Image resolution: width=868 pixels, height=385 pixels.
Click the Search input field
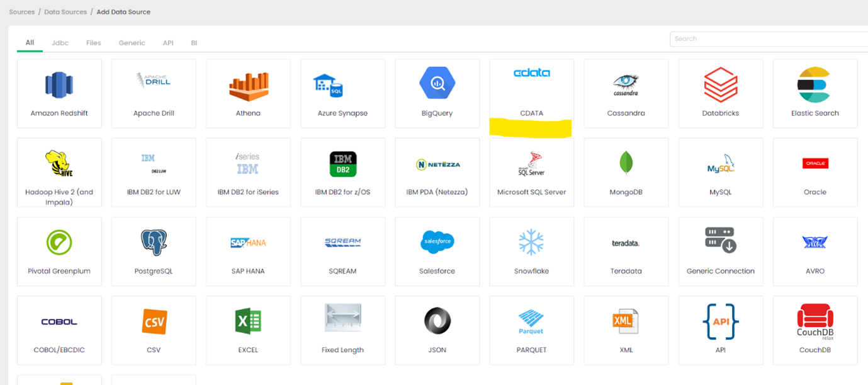(768, 38)
